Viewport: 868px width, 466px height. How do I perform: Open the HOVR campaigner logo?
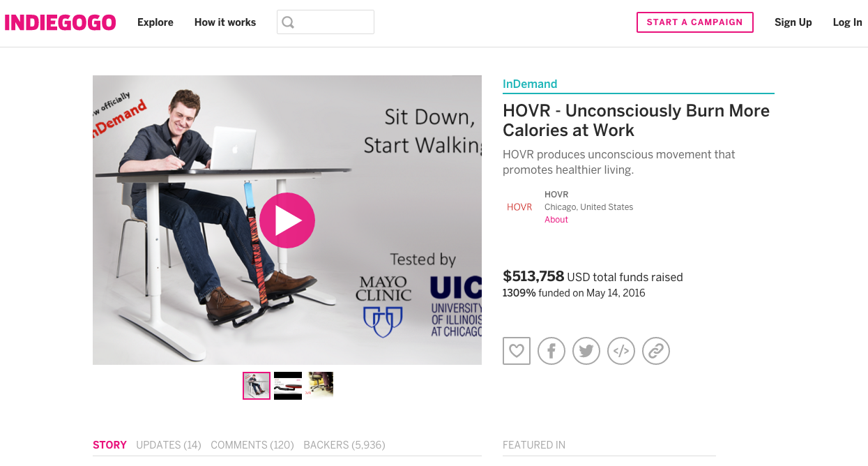519,207
